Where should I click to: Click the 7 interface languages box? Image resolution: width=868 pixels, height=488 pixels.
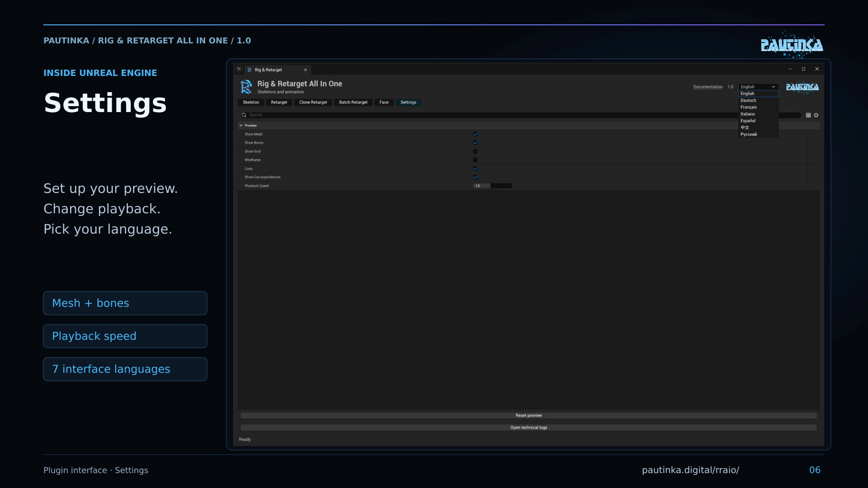125,369
